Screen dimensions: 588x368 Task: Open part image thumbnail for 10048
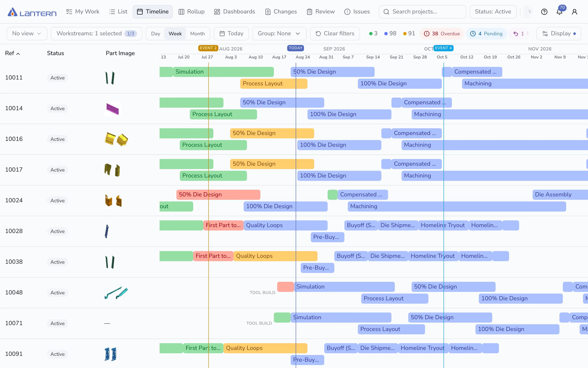116,293
